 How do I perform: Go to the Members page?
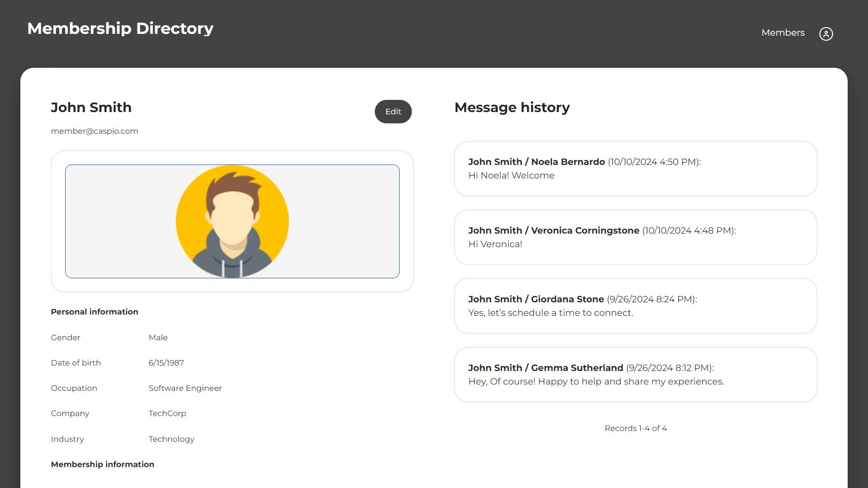point(783,33)
